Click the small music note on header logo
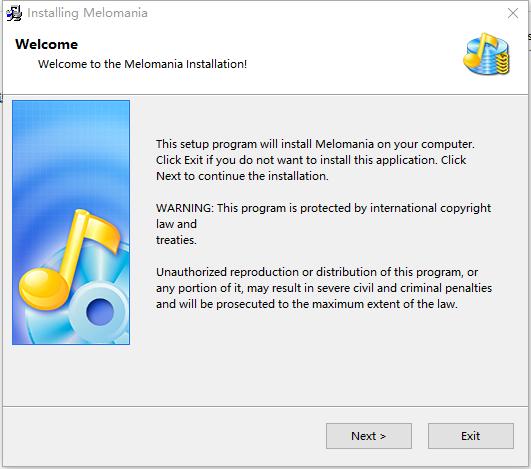 point(480,49)
